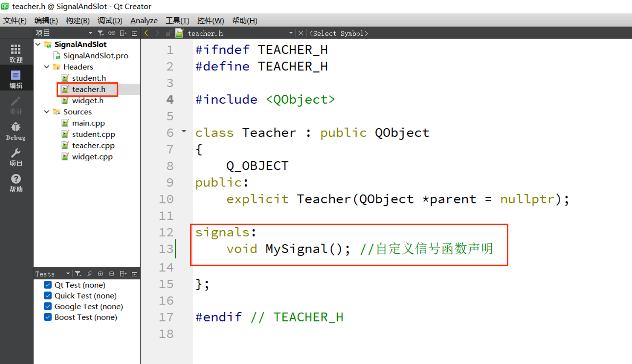Image resolution: width=632 pixels, height=364 pixels.
Task: Open widget.cpp from Sources
Action: click(x=92, y=156)
